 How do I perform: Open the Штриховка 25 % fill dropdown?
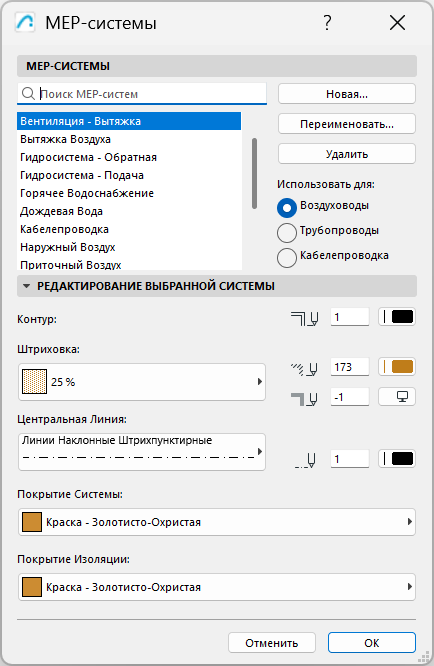141,381
